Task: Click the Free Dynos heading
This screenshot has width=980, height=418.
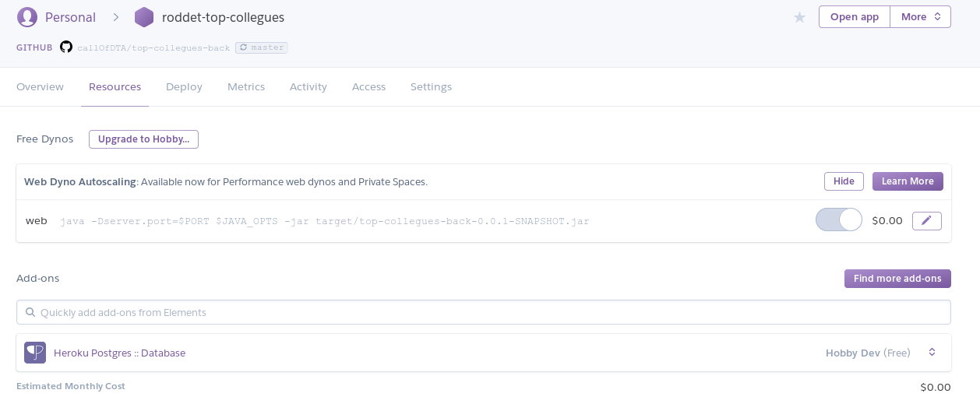Action: click(44, 139)
